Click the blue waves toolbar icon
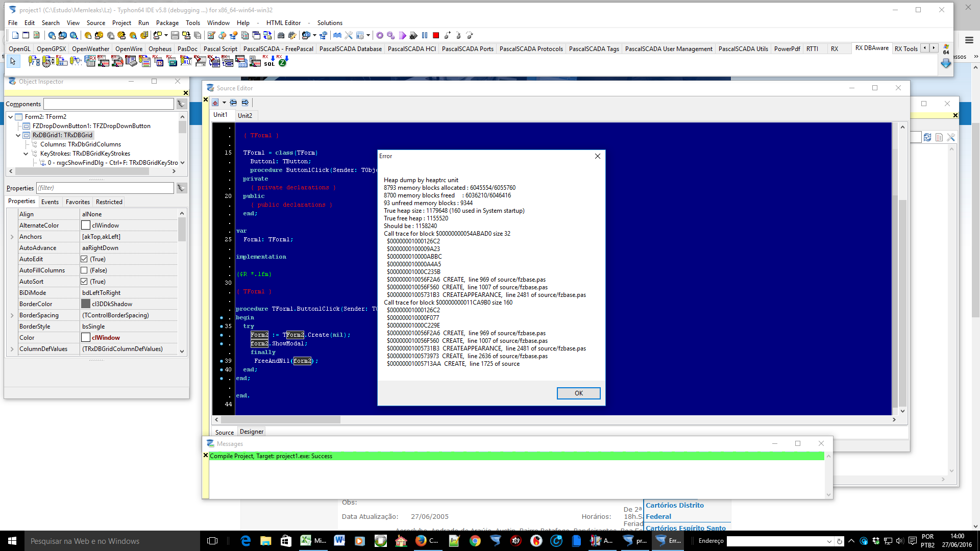 pyautogui.click(x=337, y=35)
